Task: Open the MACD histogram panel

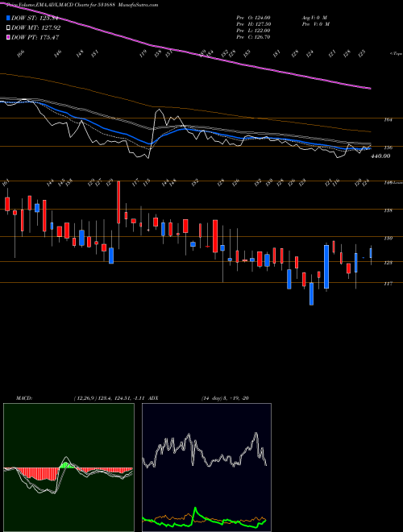Action: [69, 468]
